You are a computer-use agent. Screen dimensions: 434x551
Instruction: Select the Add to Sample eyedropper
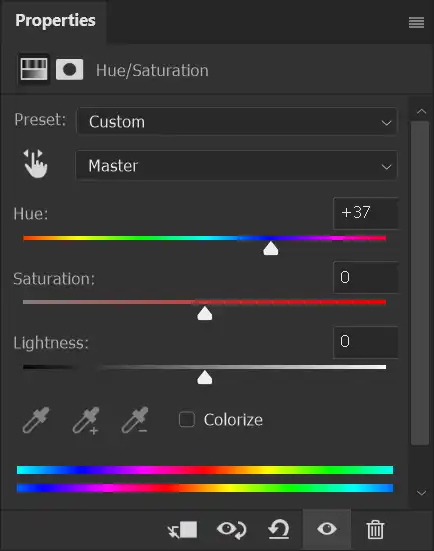click(86, 420)
